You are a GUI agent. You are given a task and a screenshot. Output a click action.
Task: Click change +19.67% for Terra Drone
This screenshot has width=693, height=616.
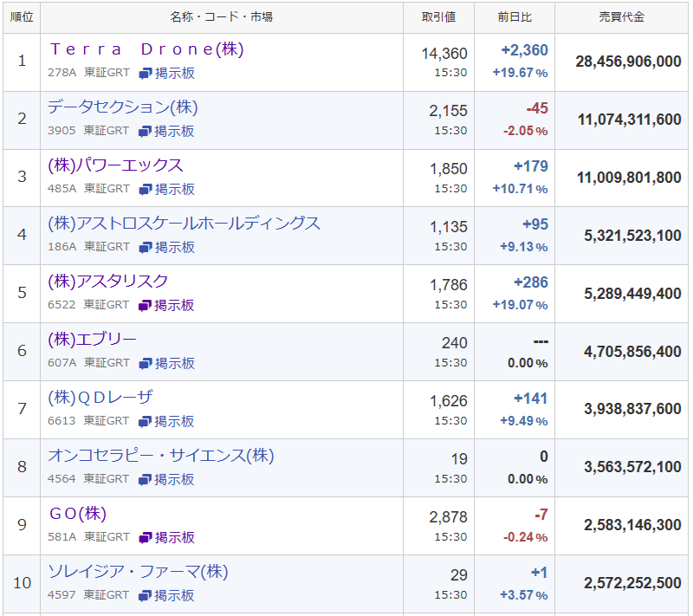(x=521, y=73)
